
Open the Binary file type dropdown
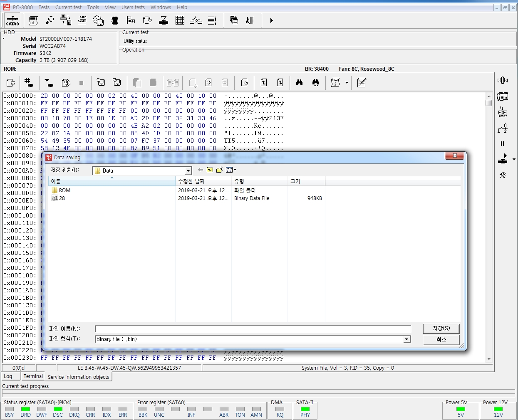coord(406,339)
